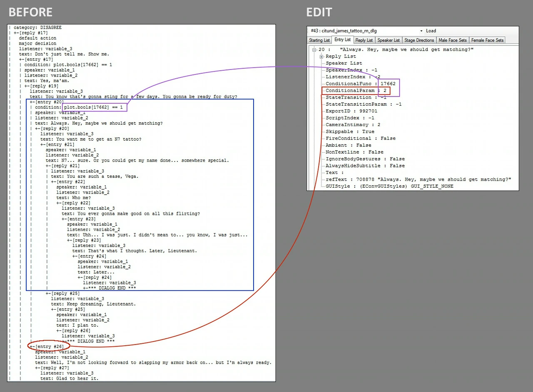Select the Ambient : False row
The width and height of the screenshot is (533, 392).
349,145
